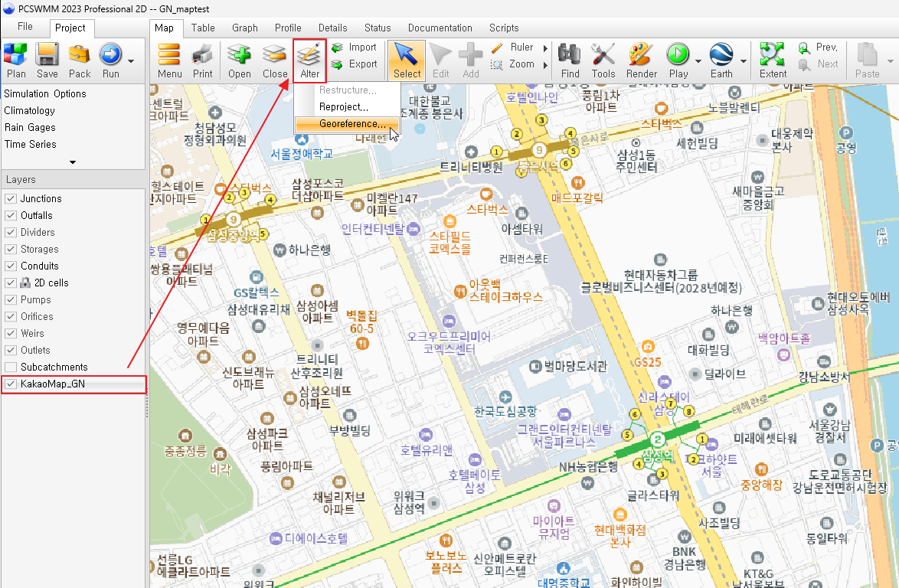
Task: Toggle the 2D cells layer checkbox
Action: pyautogui.click(x=10, y=283)
